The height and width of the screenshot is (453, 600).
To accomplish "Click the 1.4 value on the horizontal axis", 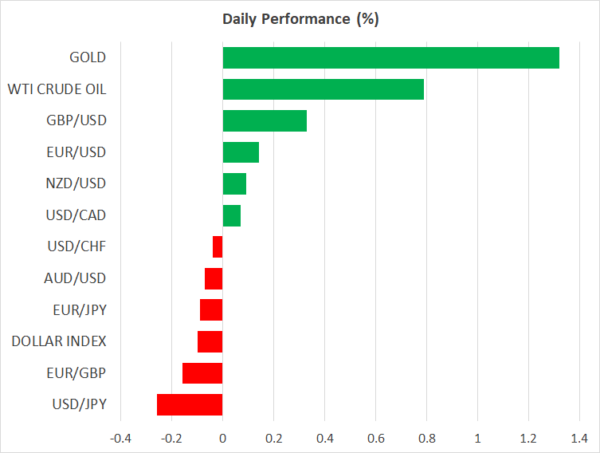I will pyautogui.click(x=579, y=438).
